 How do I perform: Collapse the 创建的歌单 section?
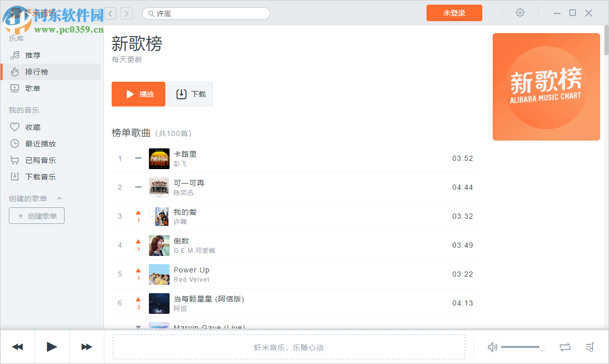point(59,198)
